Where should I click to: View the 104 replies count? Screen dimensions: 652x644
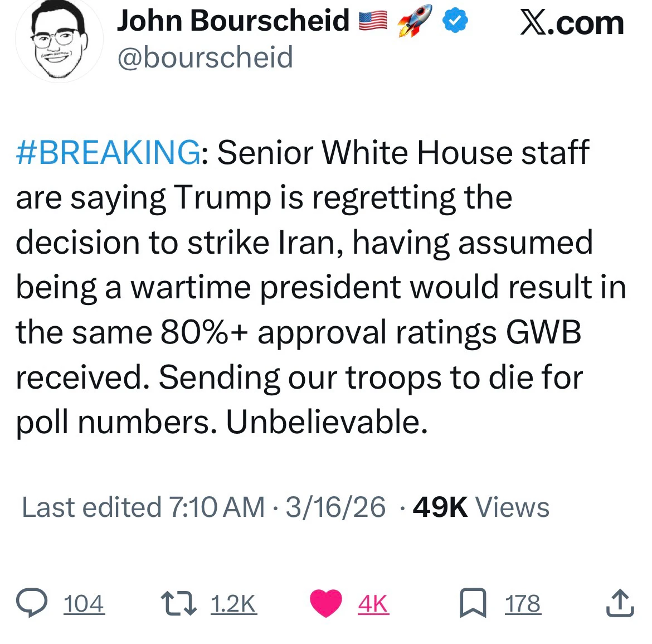click(84, 604)
